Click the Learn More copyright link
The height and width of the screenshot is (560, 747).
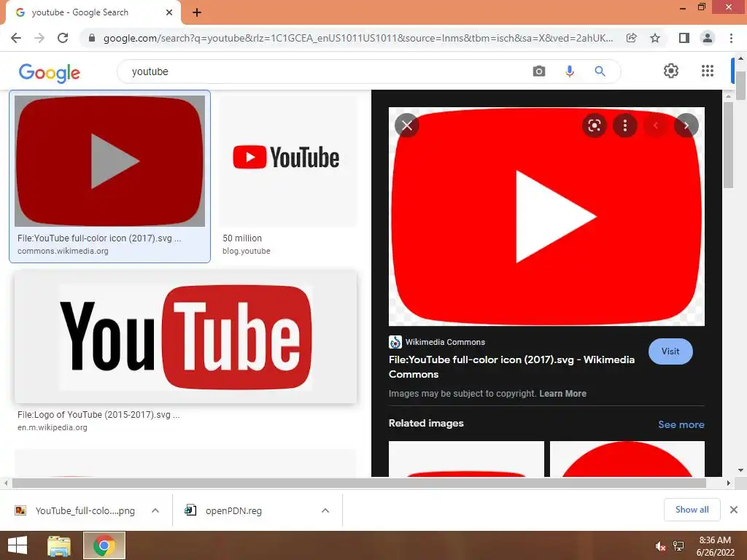[562, 394]
